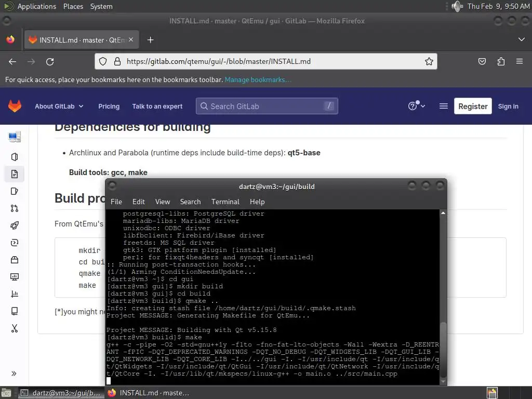Viewport: 532px width, 399px height.
Task: Open GitLab header hamburger menu
Action: coord(444,106)
